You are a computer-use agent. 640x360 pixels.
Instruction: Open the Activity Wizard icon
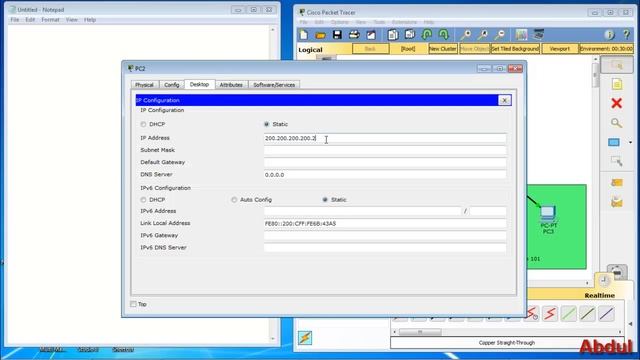(x=371, y=35)
